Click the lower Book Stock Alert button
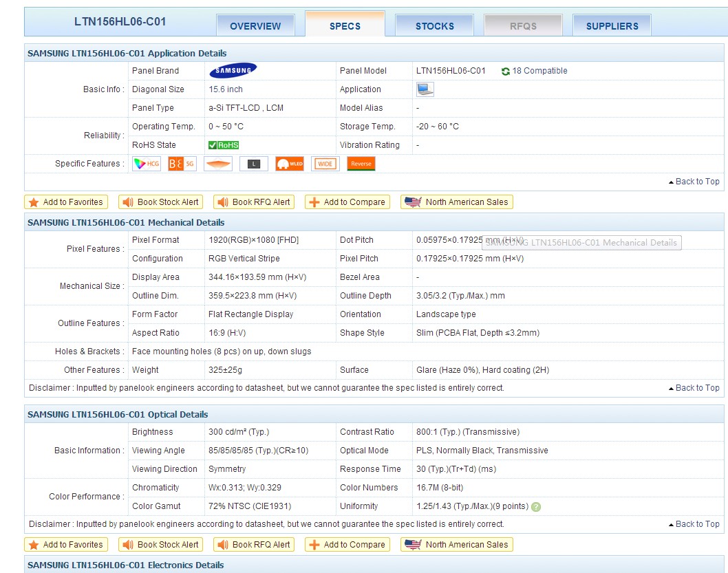This screenshot has width=728, height=573. pyautogui.click(x=160, y=544)
